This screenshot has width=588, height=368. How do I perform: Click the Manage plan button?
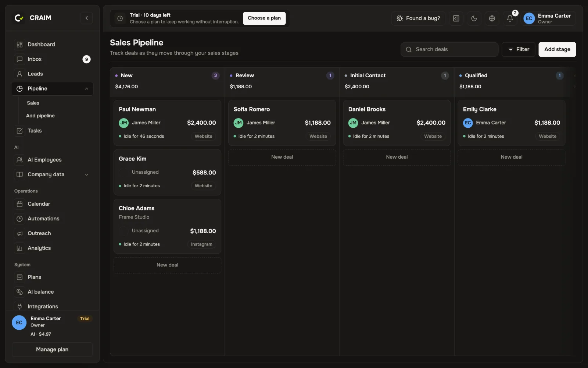52,350
